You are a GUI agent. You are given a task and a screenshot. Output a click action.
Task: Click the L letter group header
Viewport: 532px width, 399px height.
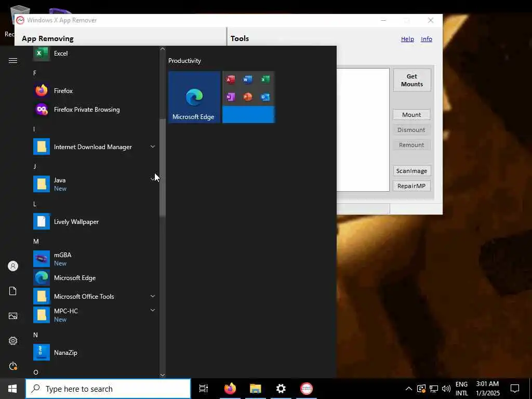click(x=35, y=204)
